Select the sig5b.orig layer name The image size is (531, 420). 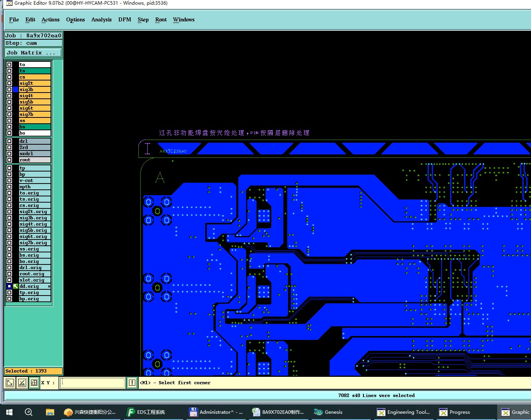(x=35, y=230)
